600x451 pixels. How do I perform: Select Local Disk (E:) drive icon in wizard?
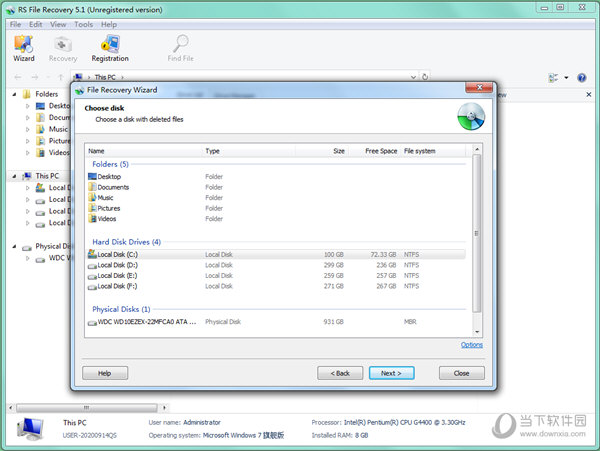92,276
